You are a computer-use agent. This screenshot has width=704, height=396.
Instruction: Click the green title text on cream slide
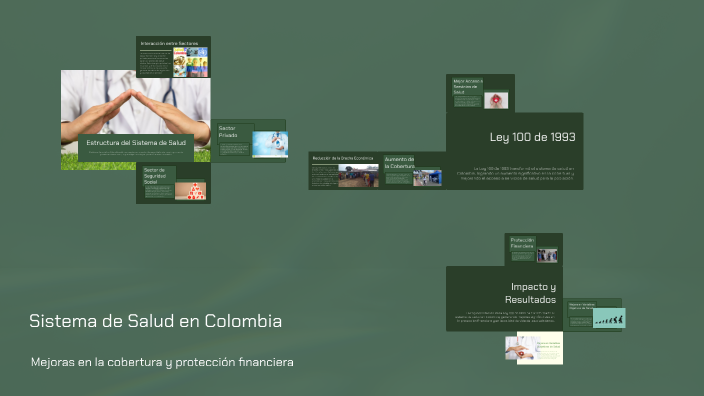549,344
